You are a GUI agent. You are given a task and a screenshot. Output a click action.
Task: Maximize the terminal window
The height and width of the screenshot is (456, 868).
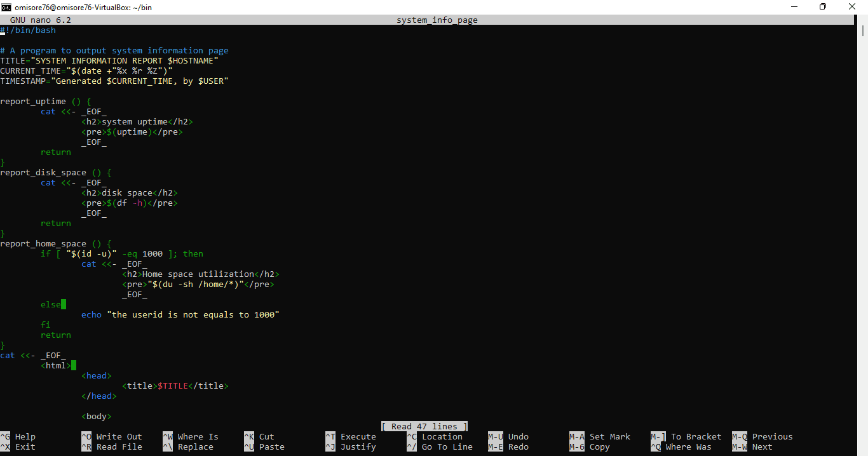(823, 7)
